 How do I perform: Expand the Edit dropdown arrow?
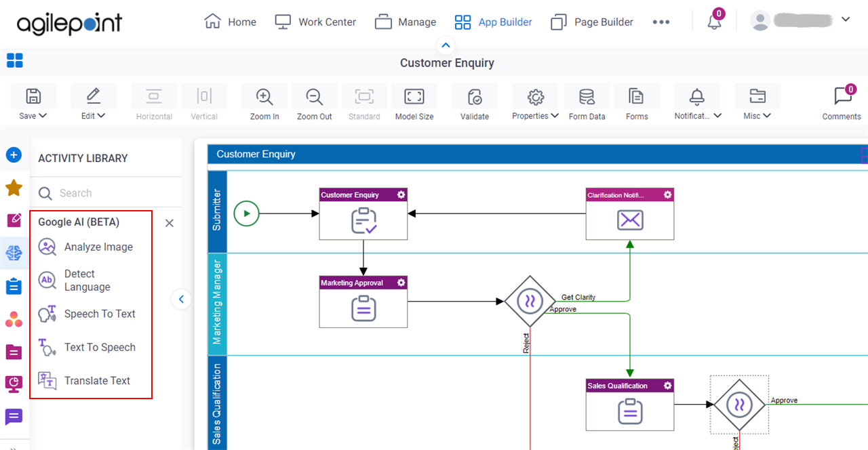point(102,116)
